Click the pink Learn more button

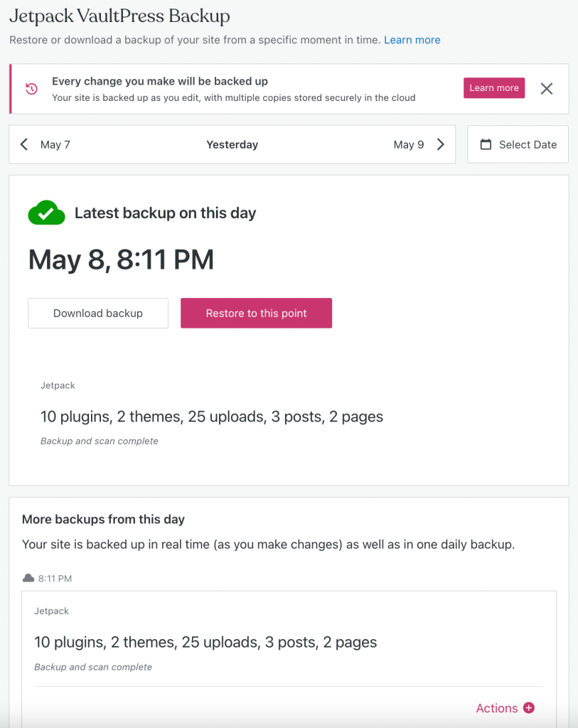494,87
